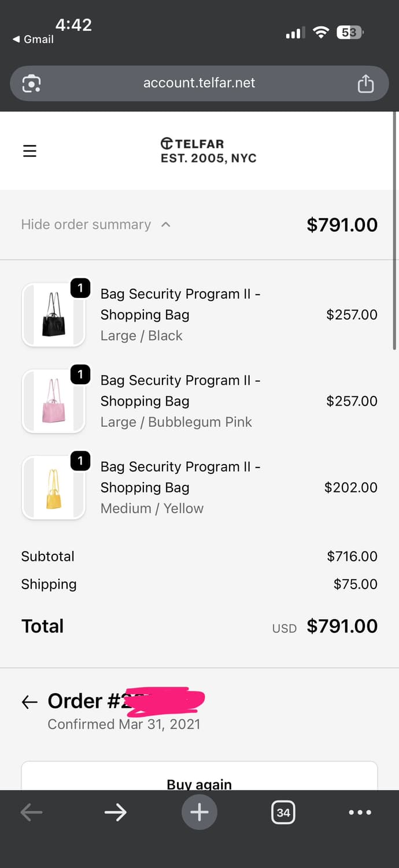
Task: Tap the share icon in address bar
Action: point(365,84)
